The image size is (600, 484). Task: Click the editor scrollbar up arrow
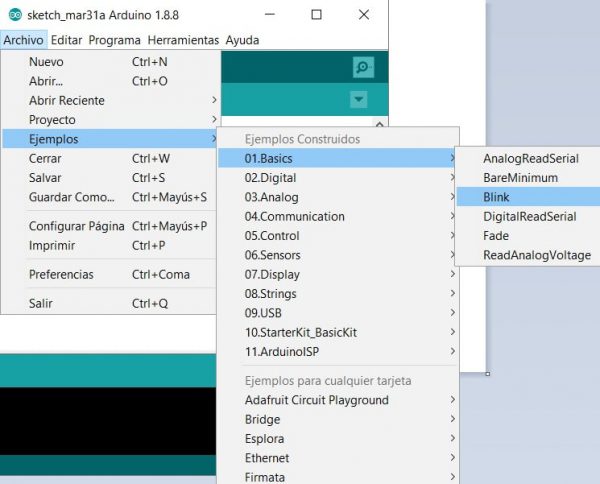380,124
